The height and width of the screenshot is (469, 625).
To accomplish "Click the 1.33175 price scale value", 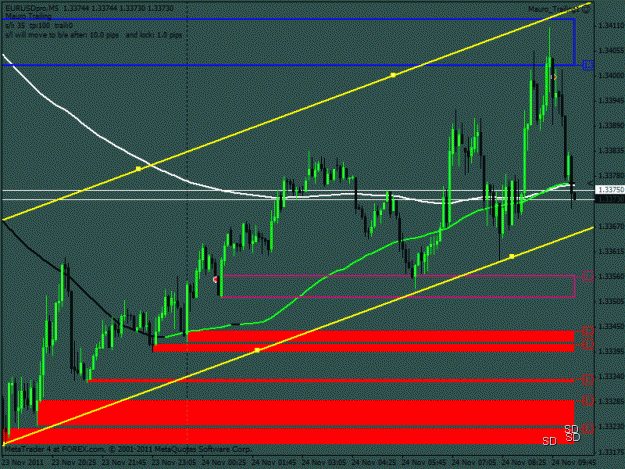I will coord(611,452).
